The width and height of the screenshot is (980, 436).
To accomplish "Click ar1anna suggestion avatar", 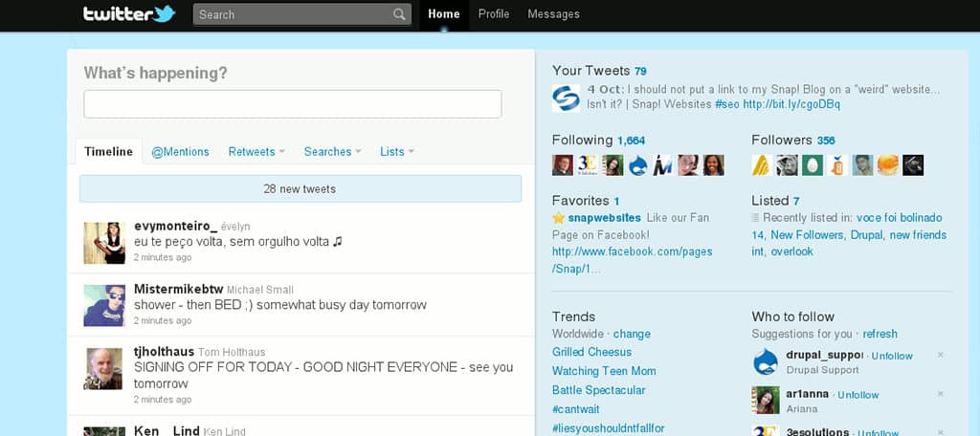I will [x=766, y=401].
